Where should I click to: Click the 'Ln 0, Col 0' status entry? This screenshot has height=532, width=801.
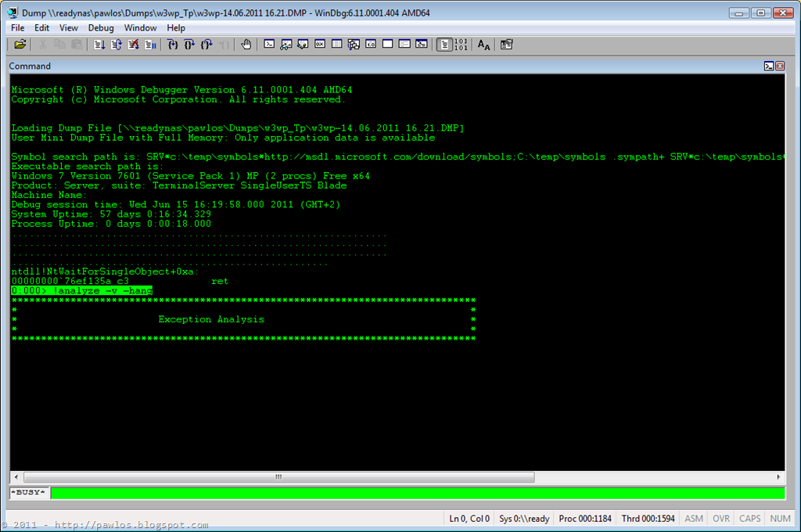(469, 518)
